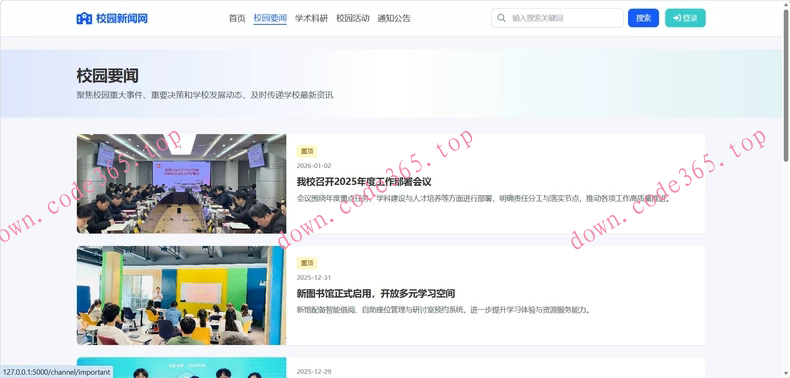The image size is (790, 378).
Task: Open the teal 2025-12-29 article thumbnail
Action: click(x=181, y=368)
